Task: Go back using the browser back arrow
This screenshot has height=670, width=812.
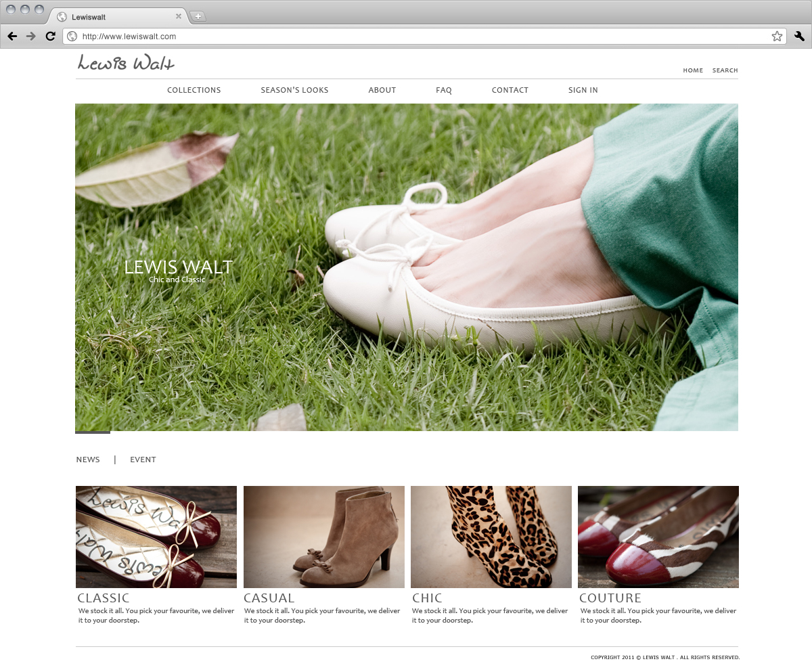Action: 12,37
